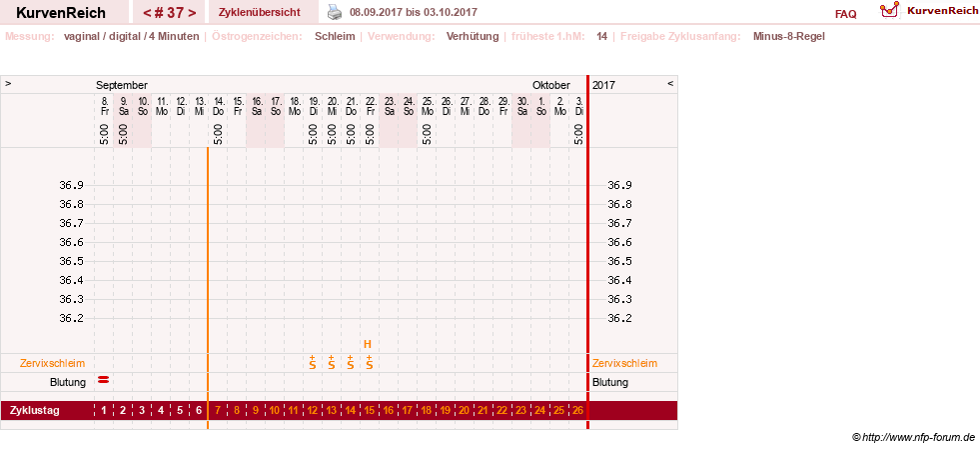Click the Verwendung value Verhütung

point(473,36)
